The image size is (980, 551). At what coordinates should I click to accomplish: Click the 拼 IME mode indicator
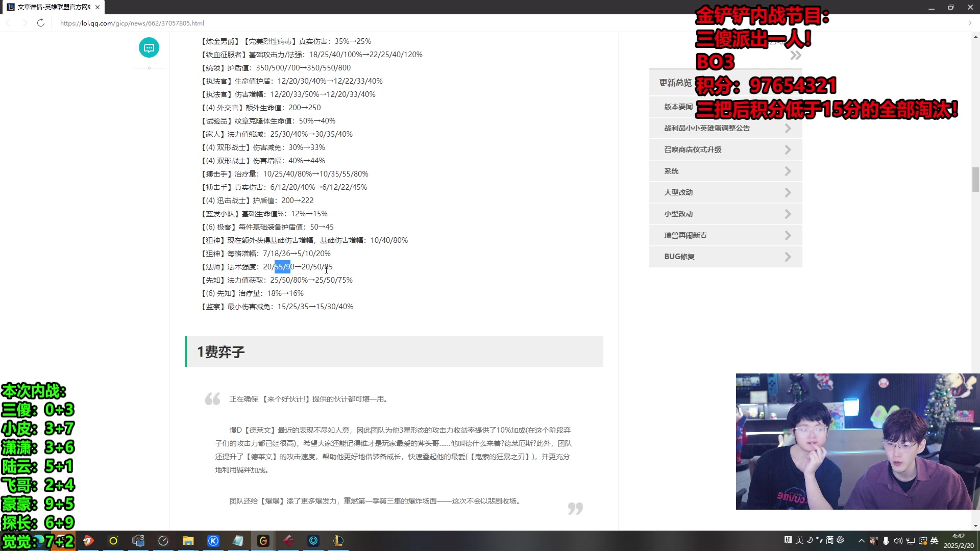point(789,540)
